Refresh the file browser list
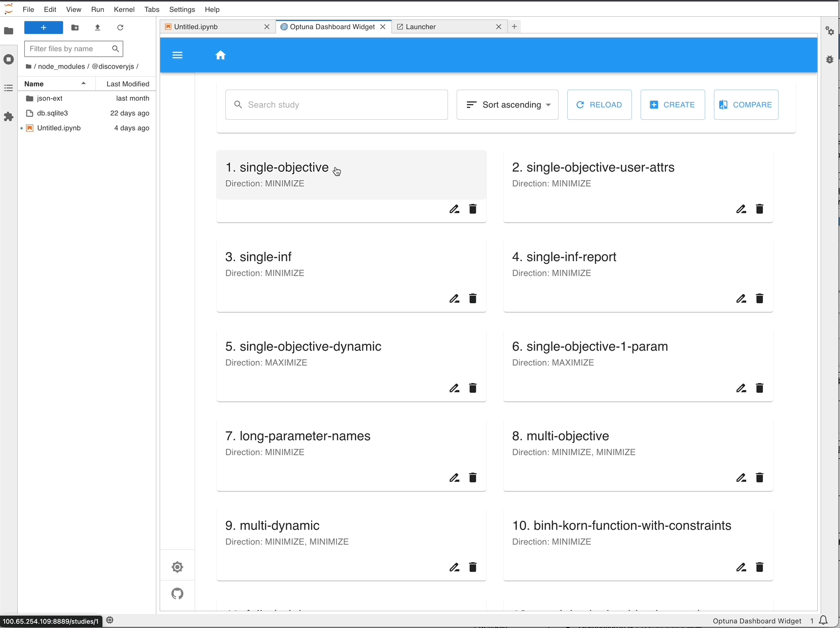 [x=120, y=28]
